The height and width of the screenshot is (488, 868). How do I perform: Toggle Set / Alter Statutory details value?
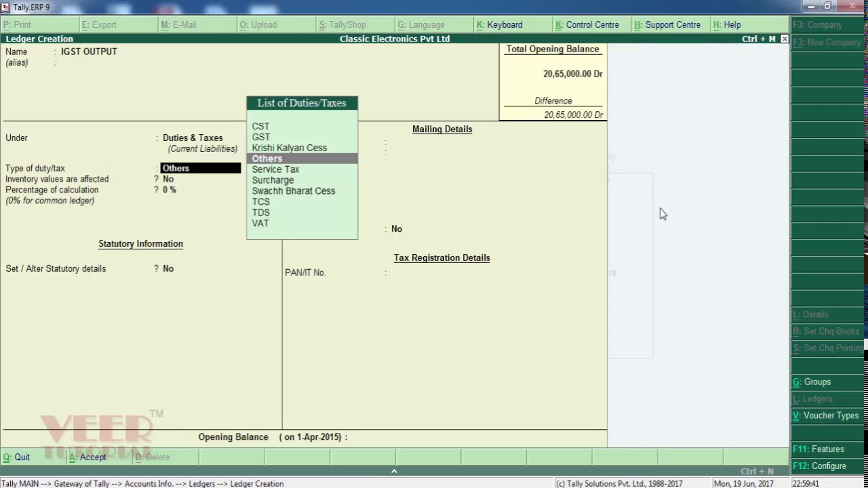(x=168, y=268)
